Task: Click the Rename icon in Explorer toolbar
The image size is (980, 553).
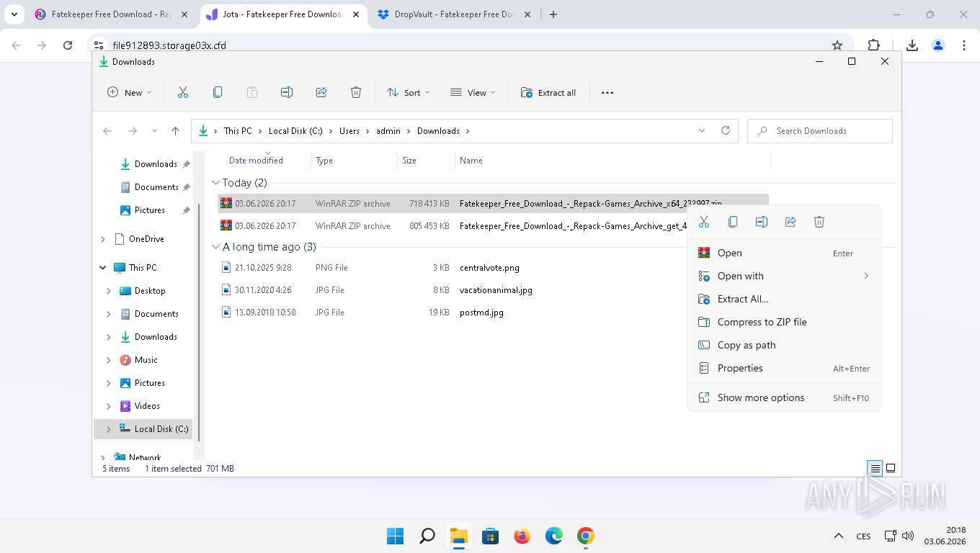Action: click(x=287, y=92)
